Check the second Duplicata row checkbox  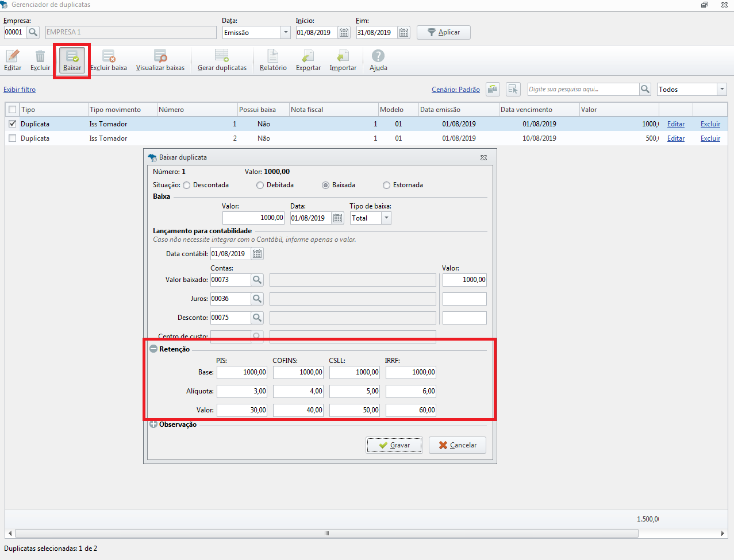[x=13, y=138]
